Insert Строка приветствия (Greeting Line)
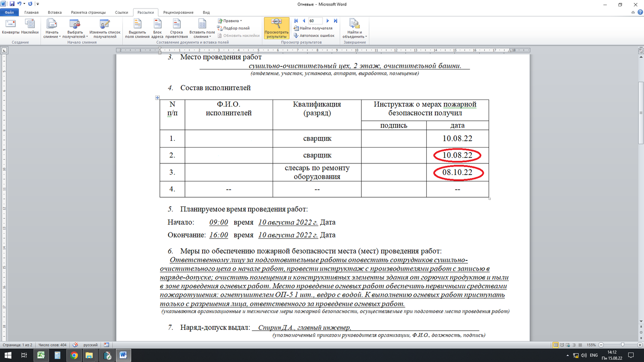 (176, 29)
